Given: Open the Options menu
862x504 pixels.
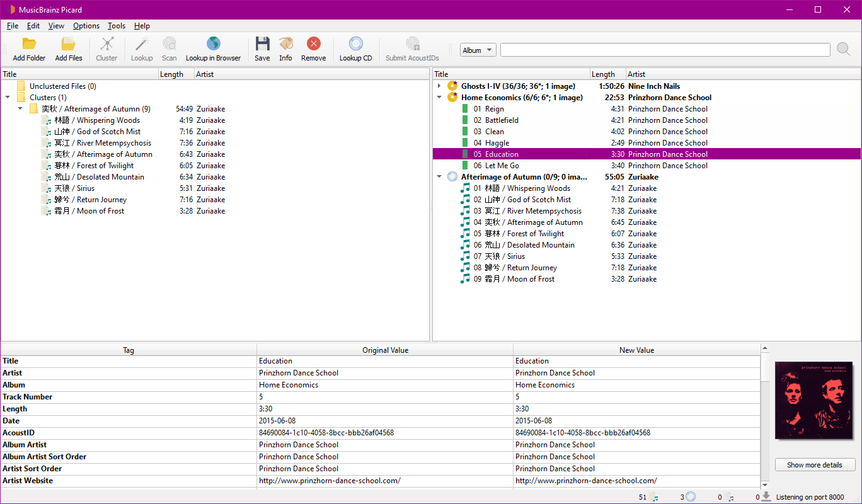Looking at the screenshot, I should 86,26.
